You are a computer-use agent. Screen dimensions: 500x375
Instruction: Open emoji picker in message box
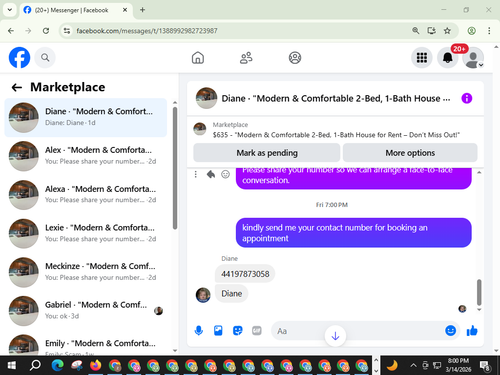tap(450, 331)
